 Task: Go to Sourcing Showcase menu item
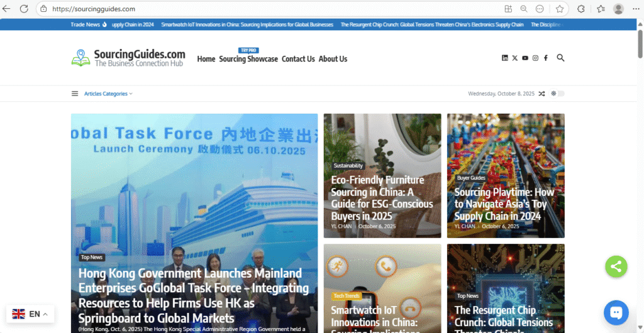[248, 59]
